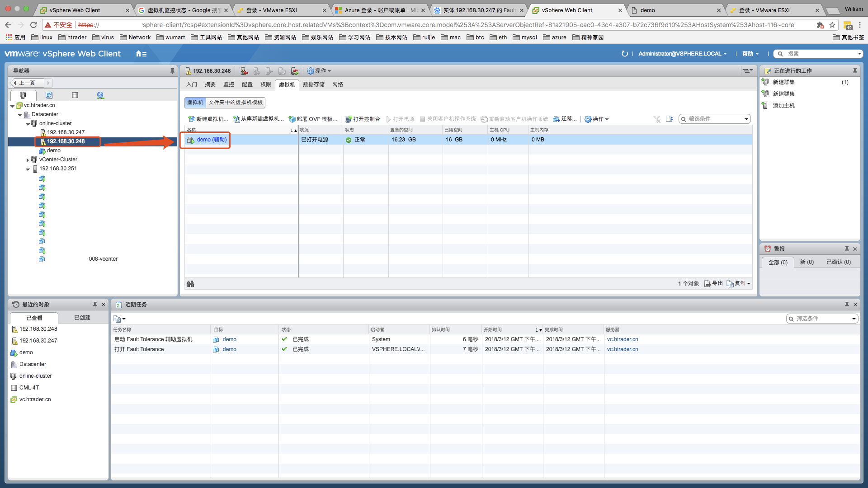Pin the 近期任务 recent tasks panel
Screen dimensions: 868x488
click(847, 305)
